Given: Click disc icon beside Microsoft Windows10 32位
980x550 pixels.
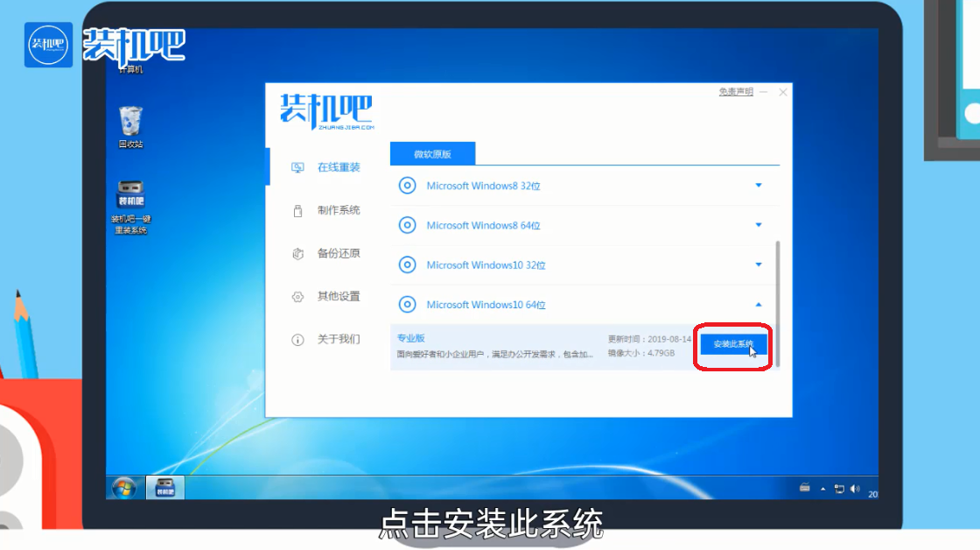Looking at the screenshot, I should tap(407, 264).
